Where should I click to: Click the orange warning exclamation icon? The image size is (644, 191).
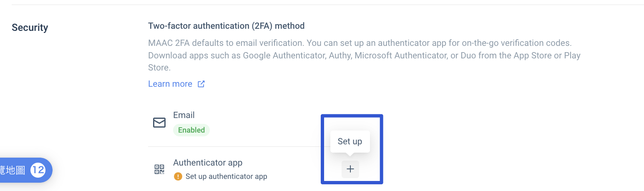click(x=178, y=176)
